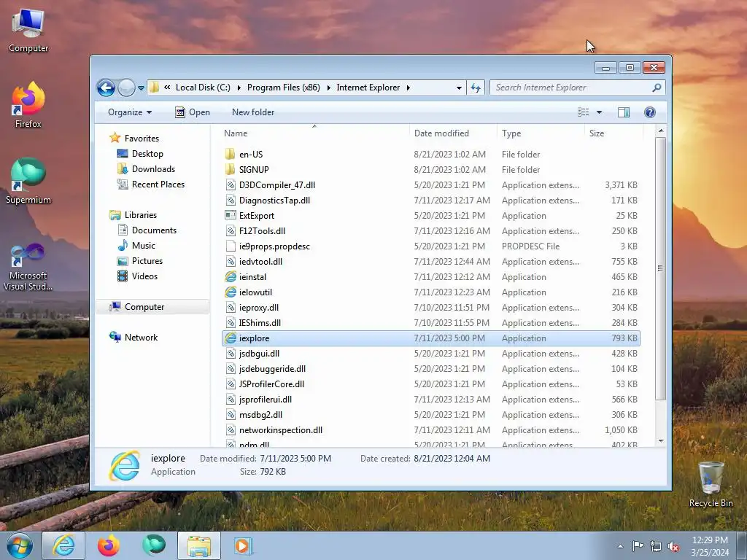Toggle the preview pane icon
The height and width of the screenshot is (560, 747).
(x=624, y=112)
